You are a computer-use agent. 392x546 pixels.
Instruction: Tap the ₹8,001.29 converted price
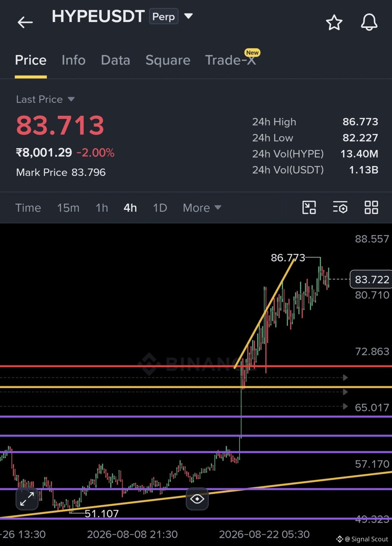pyautogui.click(x=44, y=153)
